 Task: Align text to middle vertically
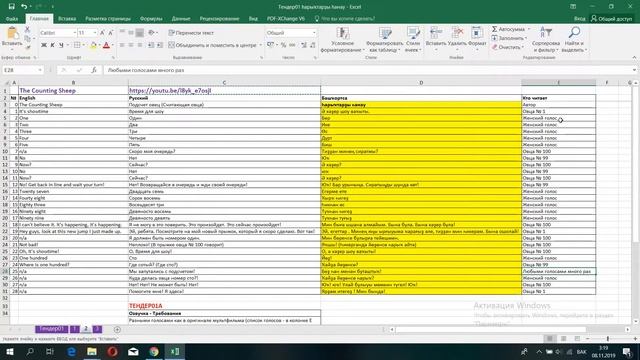(131, 33)
